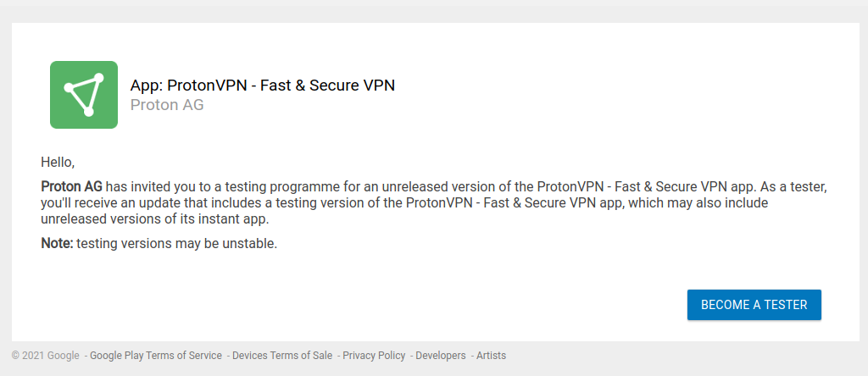Open Google Play Terms of Service link
868x376 pixels.
tap(156, 356)
